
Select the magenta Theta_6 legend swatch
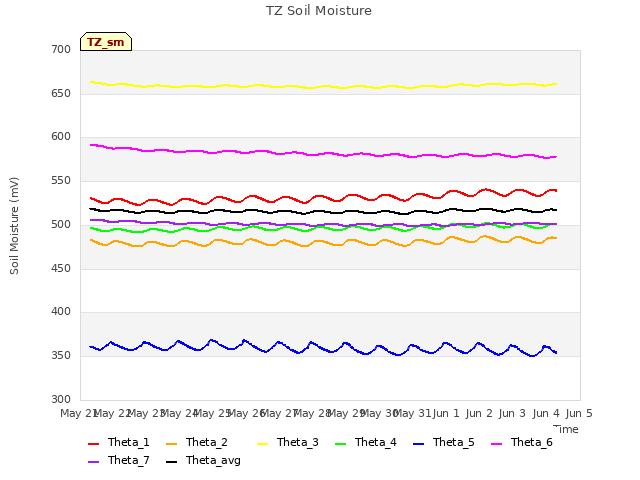[x=496, y=444]
